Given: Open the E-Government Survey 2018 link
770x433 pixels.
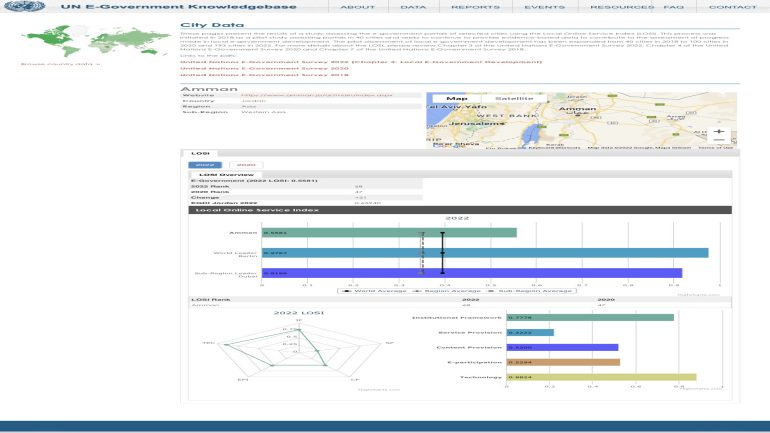Looking at the screenshot, I should click(x=264, y=75).
